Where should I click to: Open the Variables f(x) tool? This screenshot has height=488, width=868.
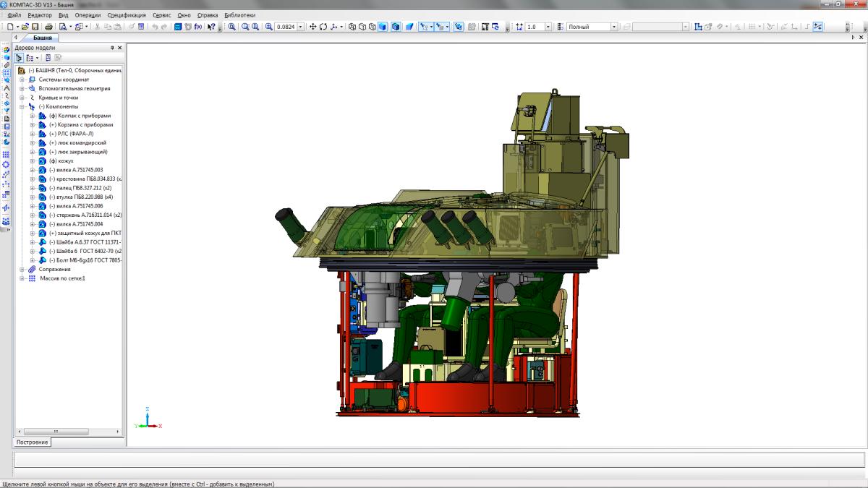point(198,27)
